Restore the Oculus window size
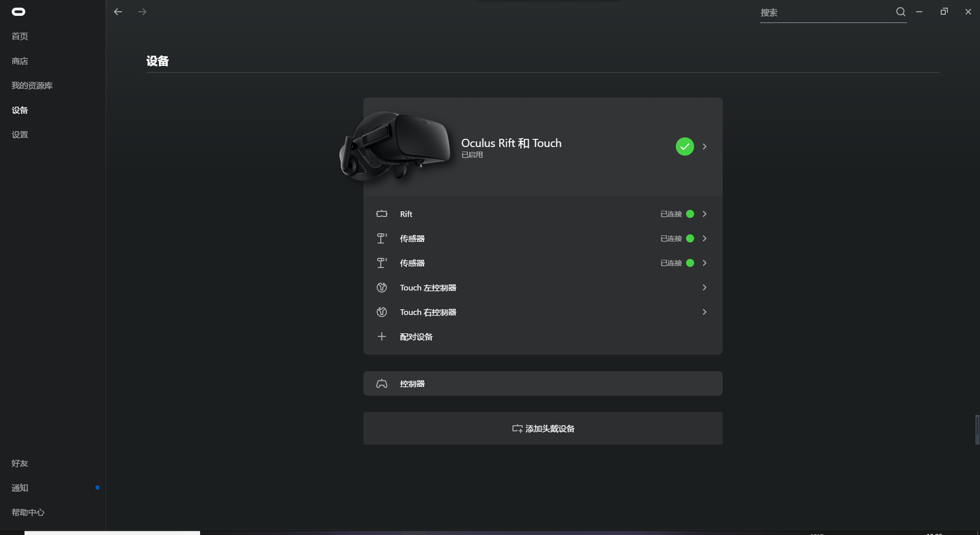Screen dimensions: 980x535 pos(944,12)
